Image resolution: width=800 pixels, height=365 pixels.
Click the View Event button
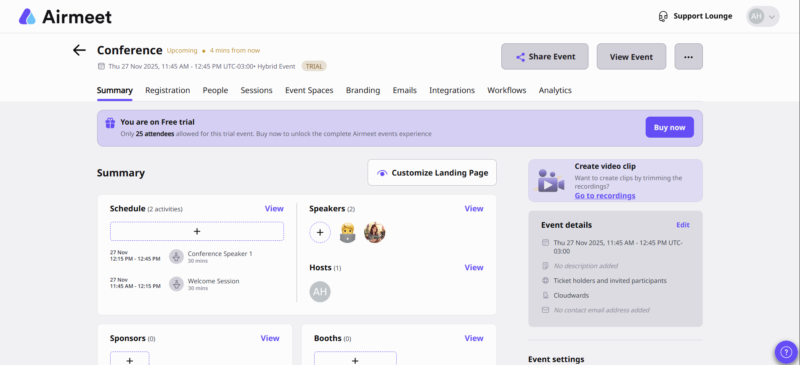[x=631, y=57]
